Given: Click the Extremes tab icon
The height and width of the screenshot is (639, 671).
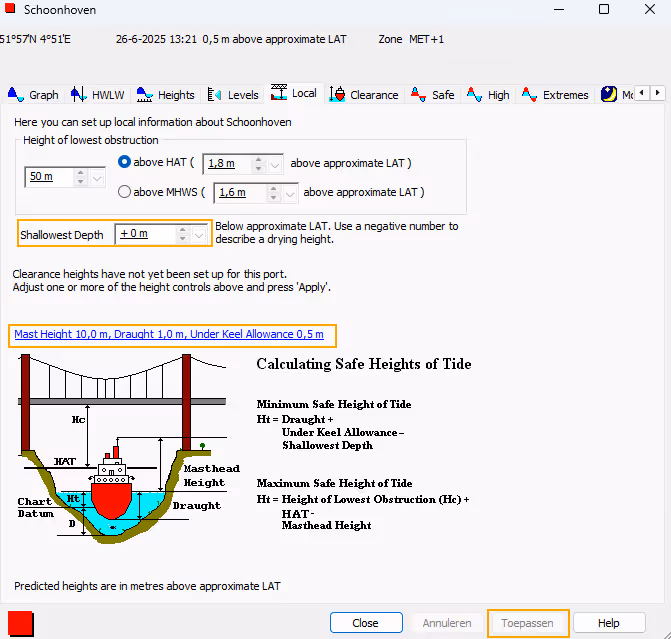Looking at the screenshot, I should coord(529,94).
